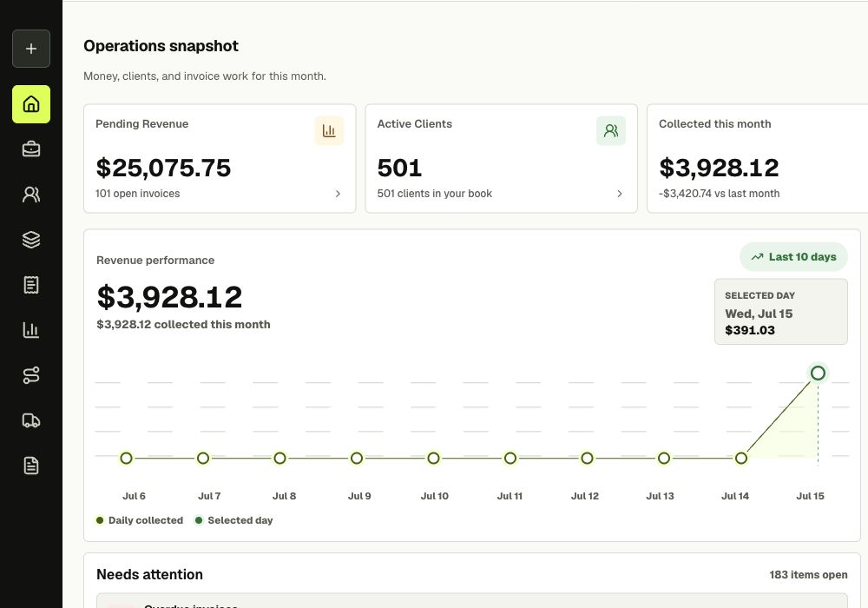868x608 pixels.
Task: Select the Jul 6 chart data point
Action: (x=126, y=458)
